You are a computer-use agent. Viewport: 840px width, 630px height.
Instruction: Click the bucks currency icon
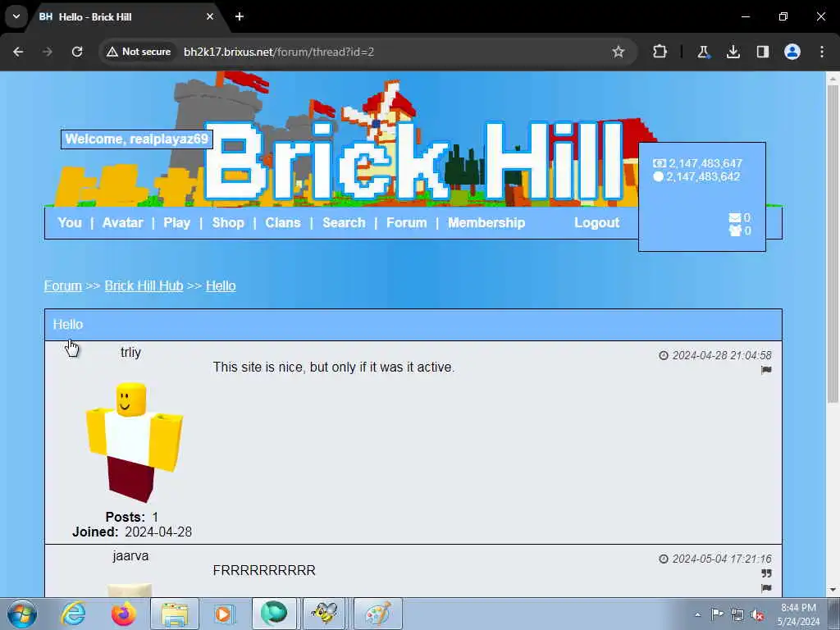tap(660, 163)
